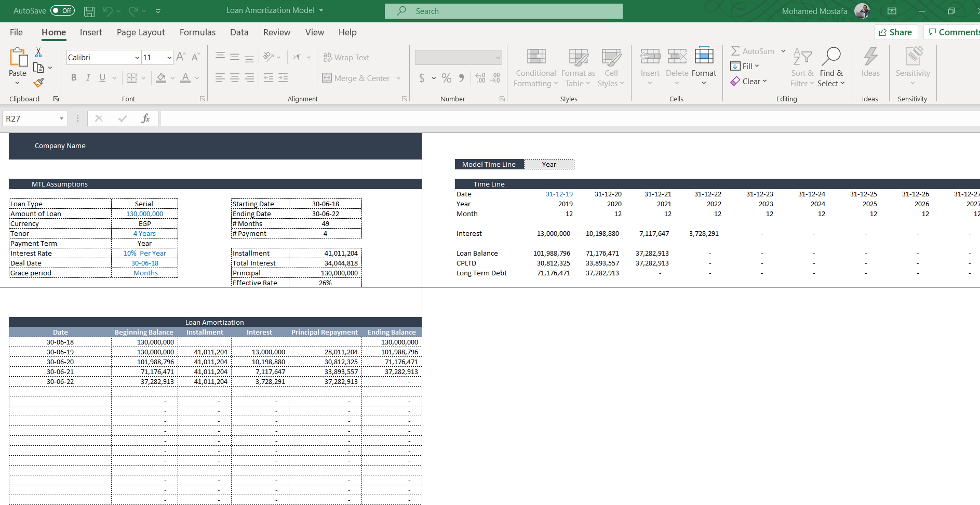This screenshot has height=505, width=980.
Task: Click the Save disk icon
Action: pos(89,11)
